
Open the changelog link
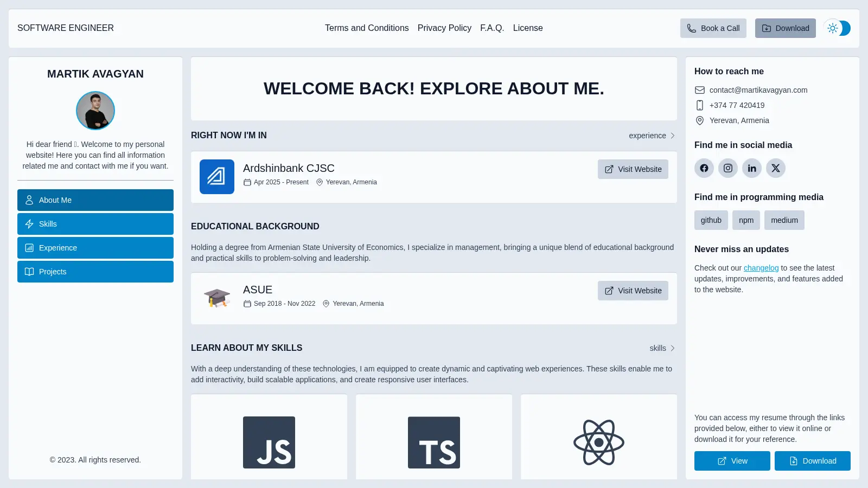pos(761,268)
